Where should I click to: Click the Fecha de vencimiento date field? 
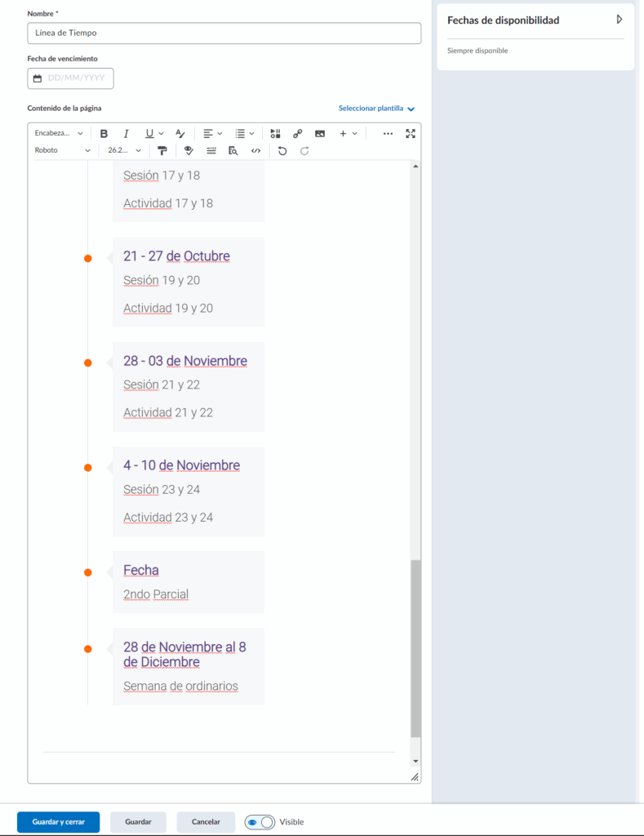70,78
